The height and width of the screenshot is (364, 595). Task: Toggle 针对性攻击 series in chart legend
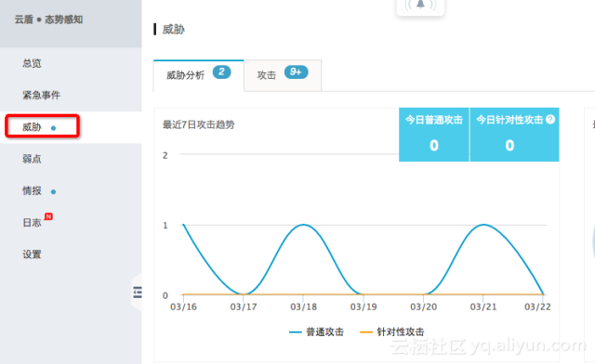391,331
